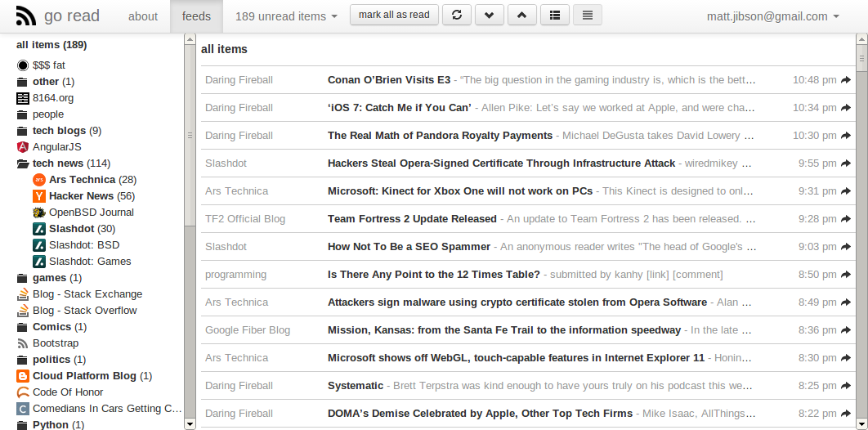Click the Slashdot: Games feed icon
The width and height of the screenshot is (868, 430).
[x=38, y=262]
